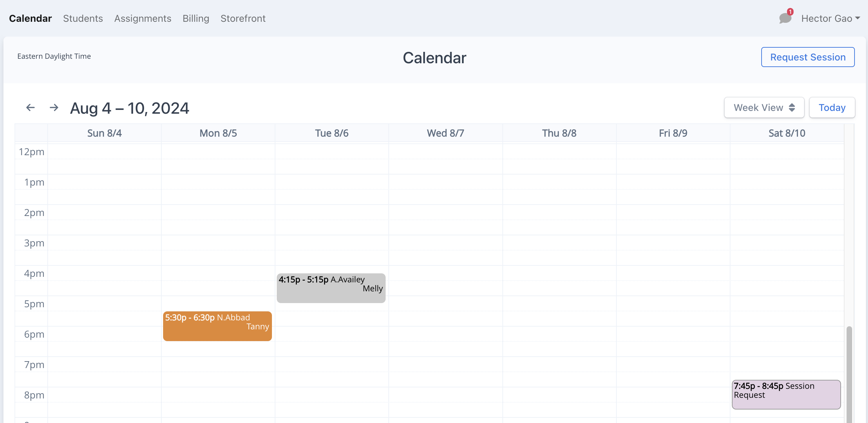The width and height of the screenshot is (868, 423).
Task: Open the Week View selector
Action: tap(764, 107)
